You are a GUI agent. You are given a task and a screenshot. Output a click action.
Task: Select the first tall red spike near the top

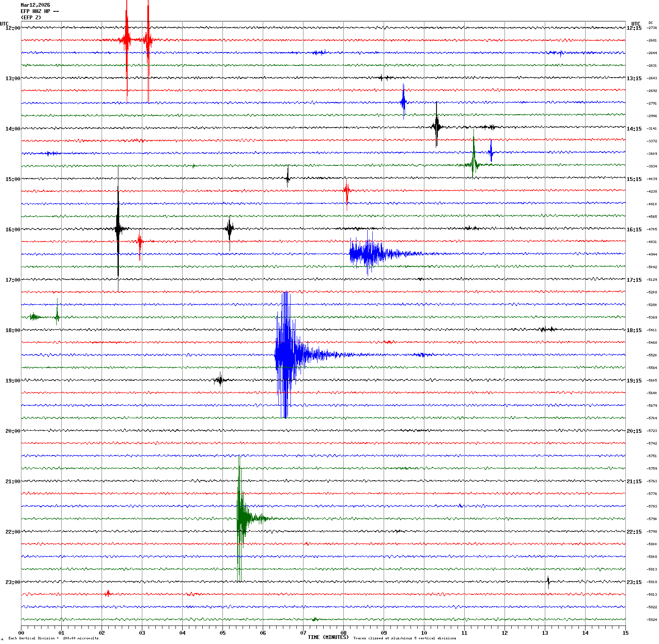coord(127,40)
